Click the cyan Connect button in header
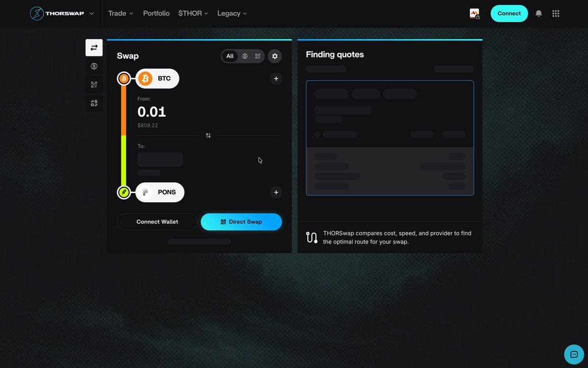Viewport: 588px width, 368px height. pos(509,14)
